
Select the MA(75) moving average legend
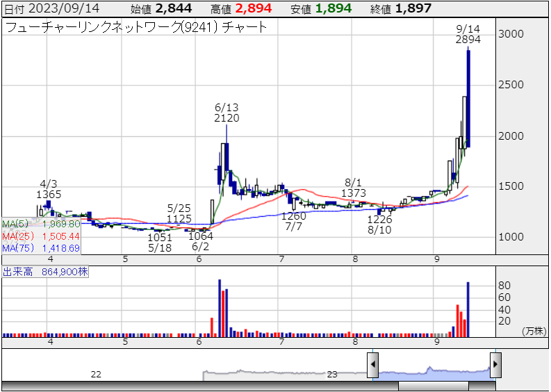[41, 247]
